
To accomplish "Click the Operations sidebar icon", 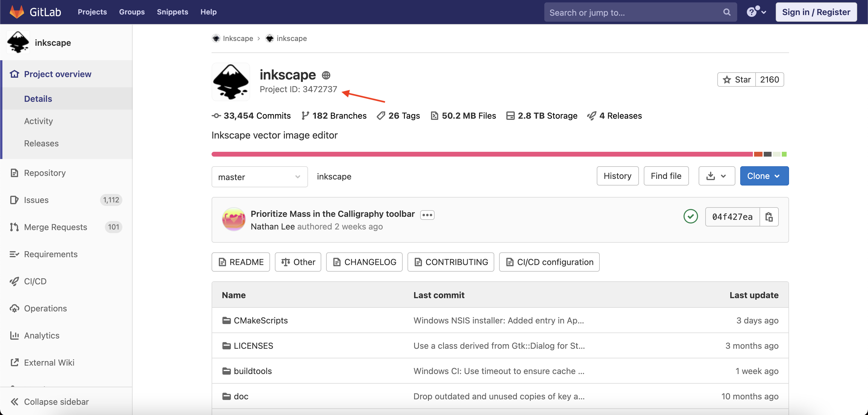I will point(14,308).
